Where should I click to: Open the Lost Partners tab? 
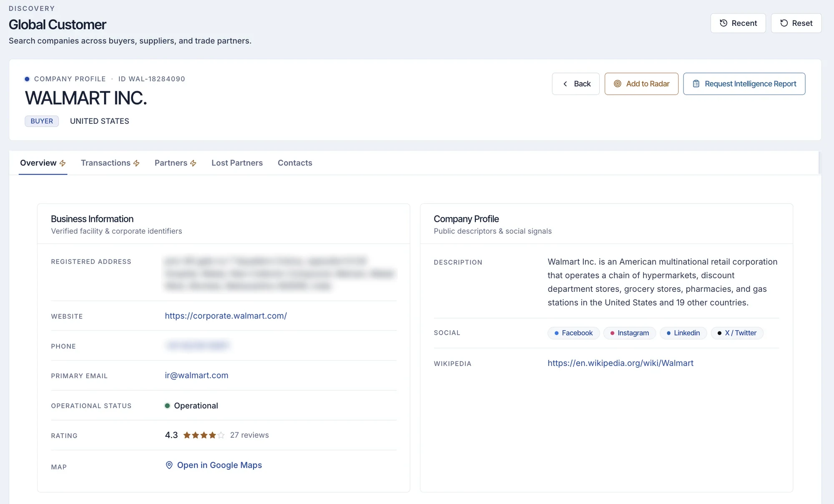[x=237, y=163]
